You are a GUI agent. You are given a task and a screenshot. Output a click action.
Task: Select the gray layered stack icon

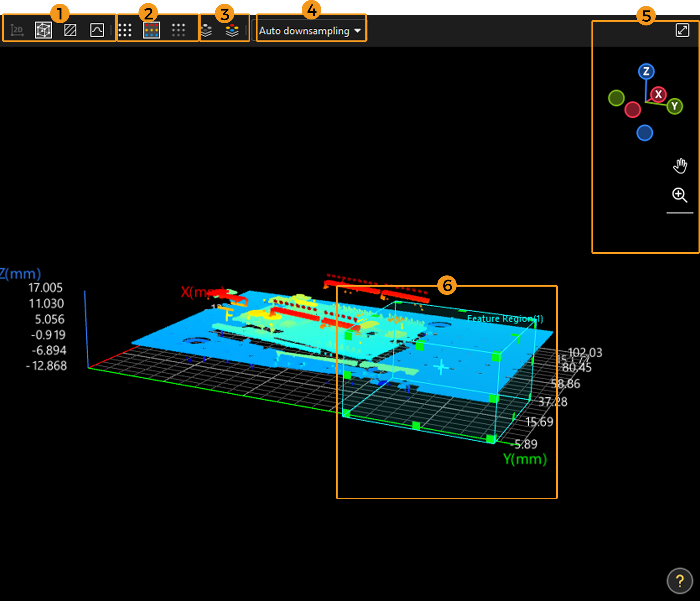pyautogui.click(x=206, y=30)
